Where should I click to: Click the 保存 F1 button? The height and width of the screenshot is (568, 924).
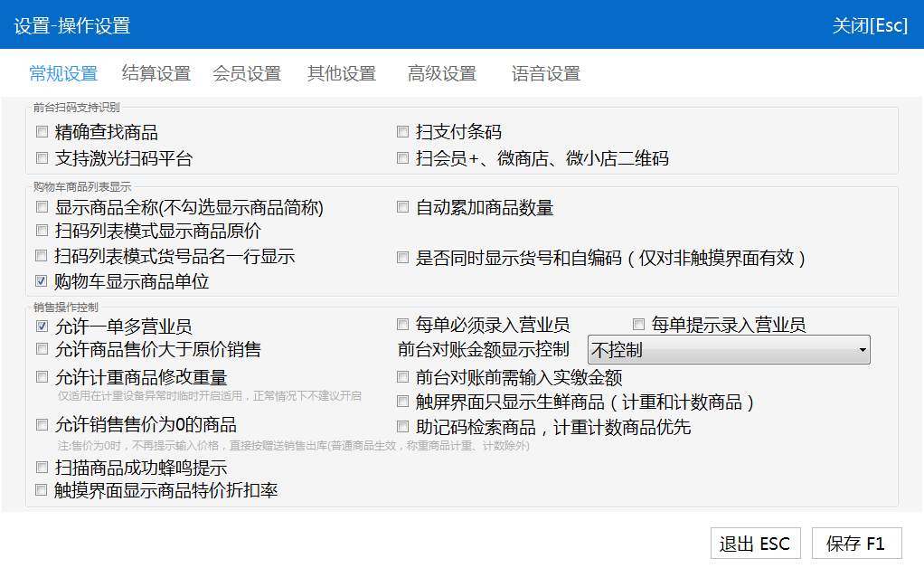(855, 544)
